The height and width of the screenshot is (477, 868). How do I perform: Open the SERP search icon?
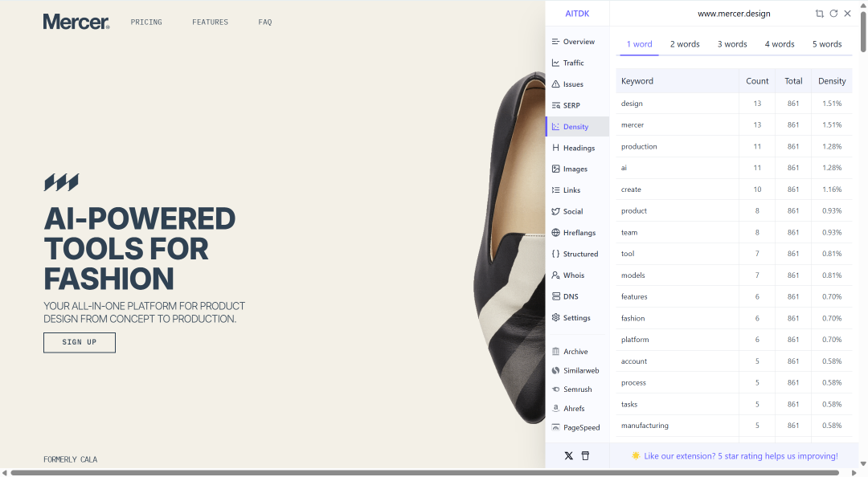[x=556, y=105]
